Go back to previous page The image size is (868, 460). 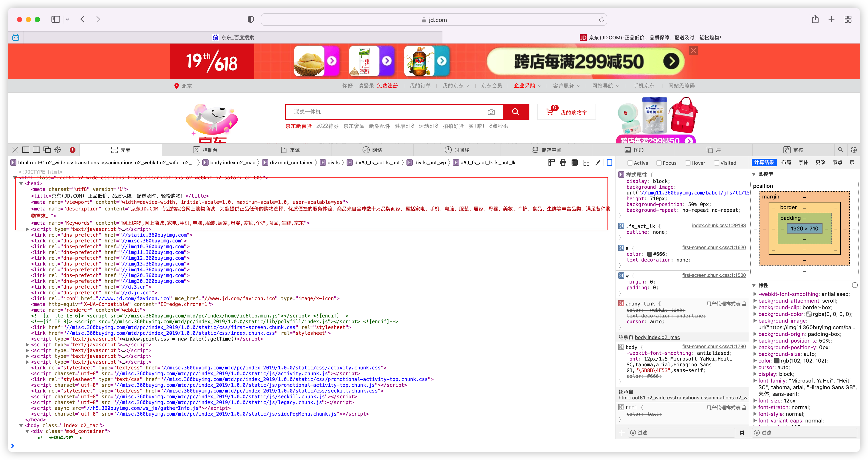tap(83, 19)
